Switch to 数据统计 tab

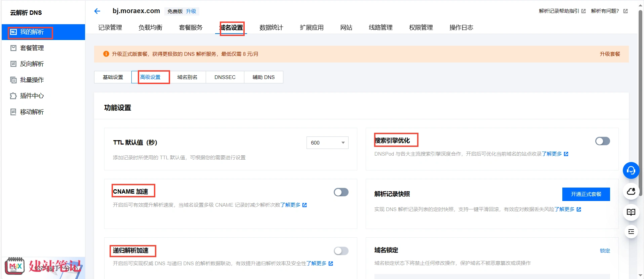(271, 28)
